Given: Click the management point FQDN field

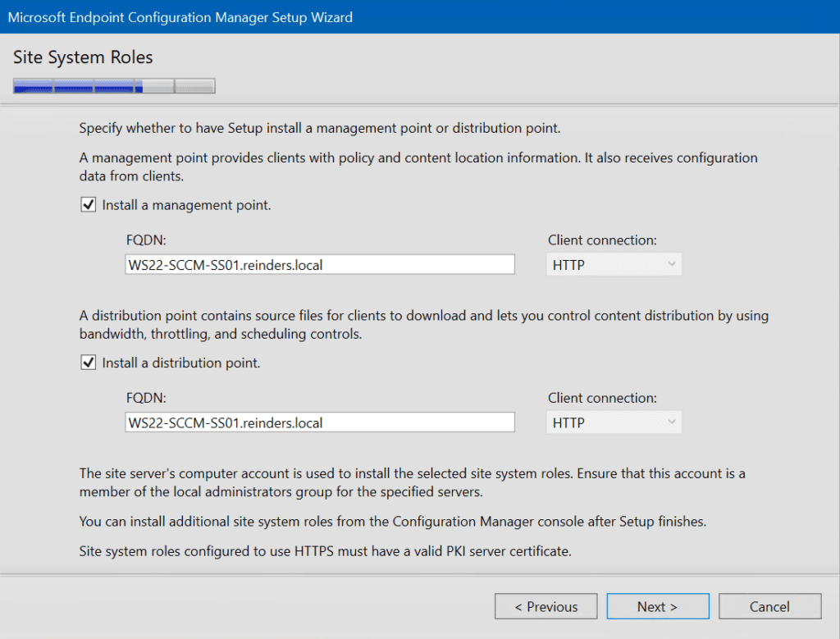Looking at the screenshot, I should (x=320, y=265).
